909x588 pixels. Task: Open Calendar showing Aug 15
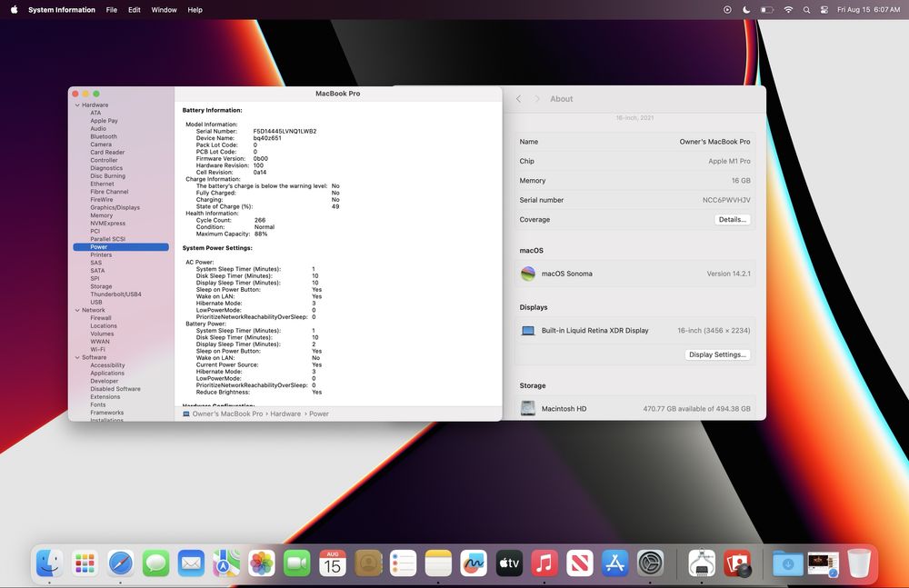(332, 563)
